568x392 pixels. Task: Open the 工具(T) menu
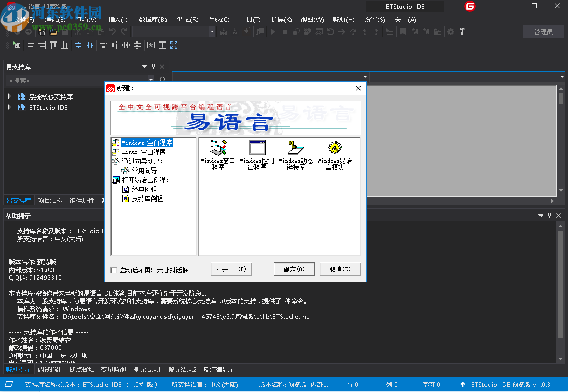click(x=250, y=19)
